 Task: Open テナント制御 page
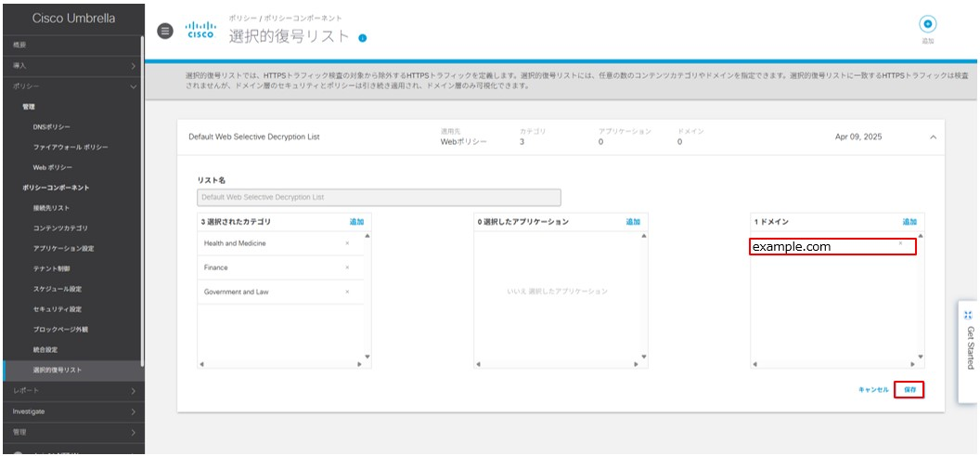52,268
